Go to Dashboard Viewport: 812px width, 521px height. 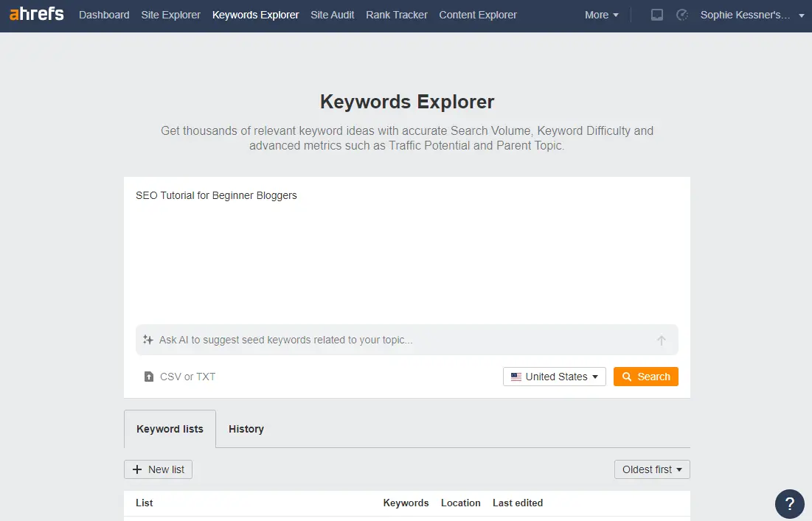(x=104, y=15)
